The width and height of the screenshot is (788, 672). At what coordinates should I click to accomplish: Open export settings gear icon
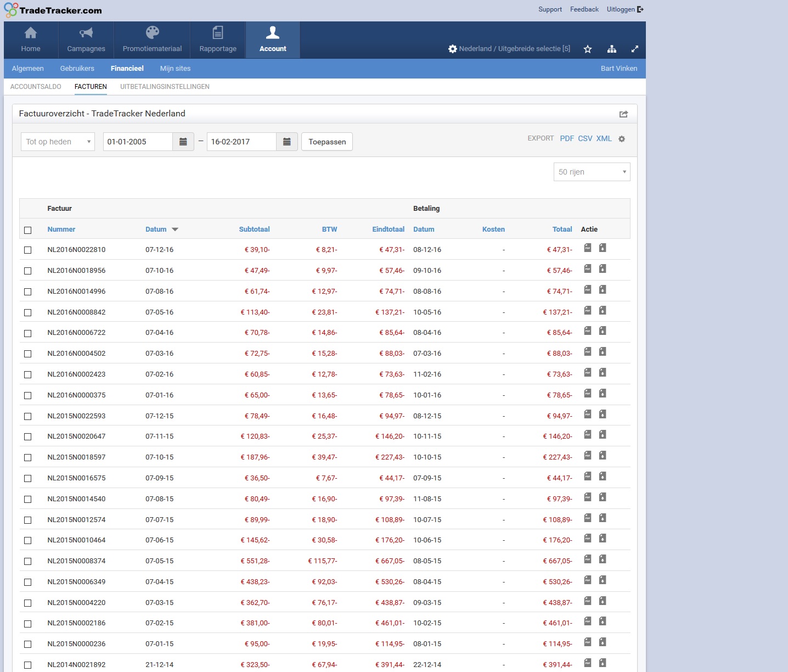coord(622,139)
